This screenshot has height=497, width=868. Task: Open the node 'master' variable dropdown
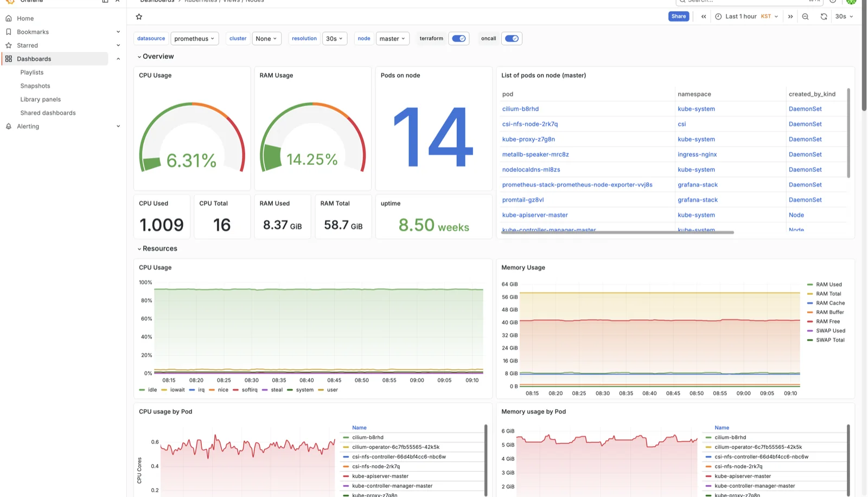[x=392, y=38]
